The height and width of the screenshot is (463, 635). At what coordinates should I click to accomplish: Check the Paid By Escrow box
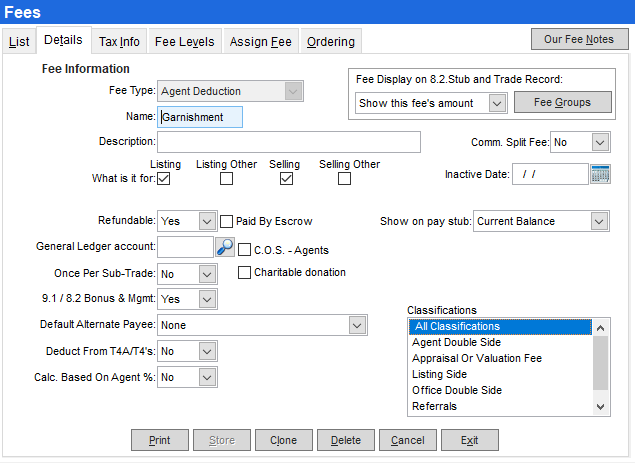(x=227, y=221)
